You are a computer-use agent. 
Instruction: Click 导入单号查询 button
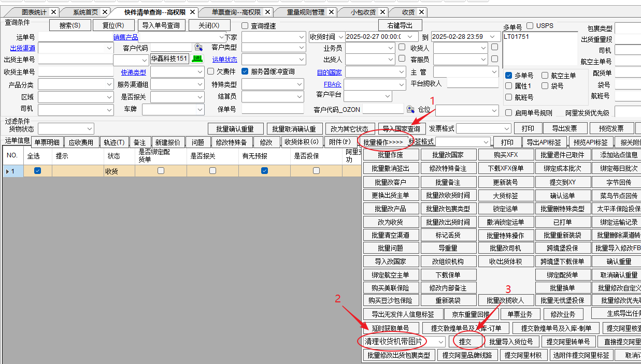[x=161, y=25]
